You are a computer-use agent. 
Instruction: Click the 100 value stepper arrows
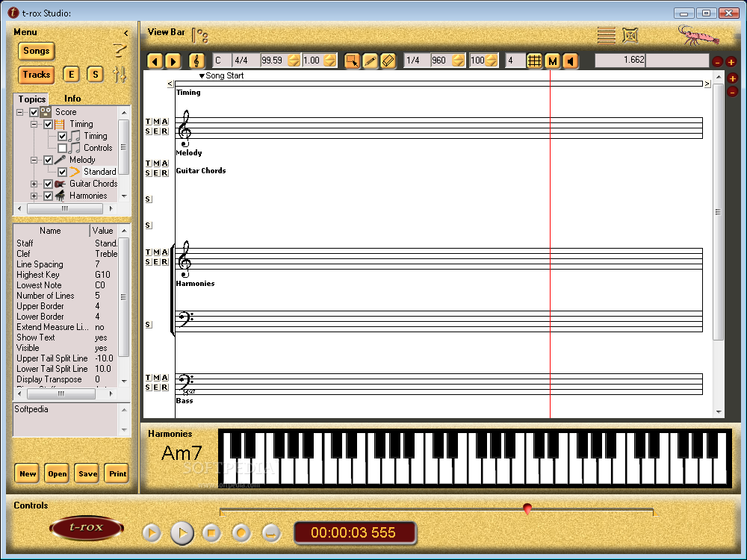492,60
